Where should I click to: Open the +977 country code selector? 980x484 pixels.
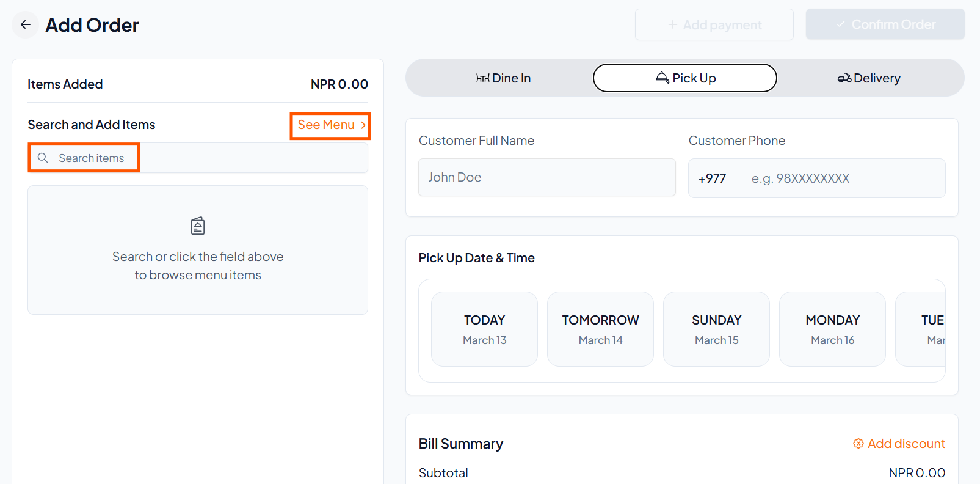(x=712, y=178)
